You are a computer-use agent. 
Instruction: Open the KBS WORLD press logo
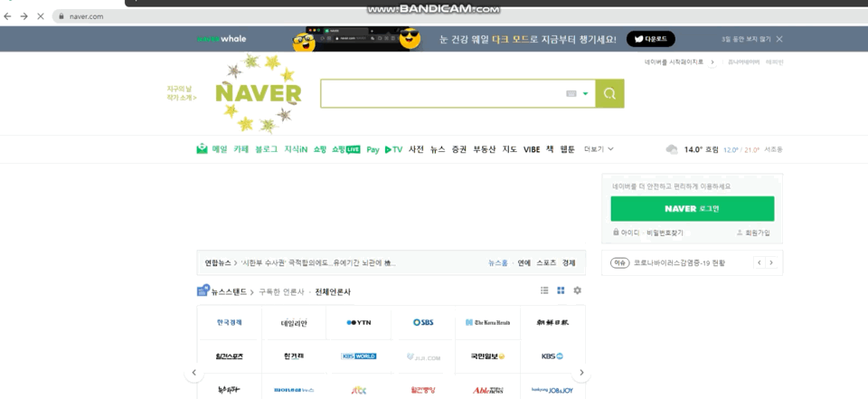(x=358, y=356)
